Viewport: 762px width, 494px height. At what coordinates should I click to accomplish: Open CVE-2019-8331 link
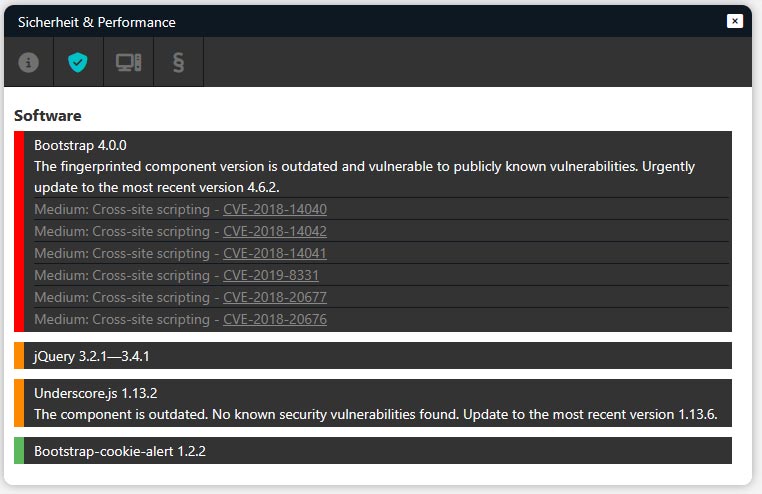(270, 275)
